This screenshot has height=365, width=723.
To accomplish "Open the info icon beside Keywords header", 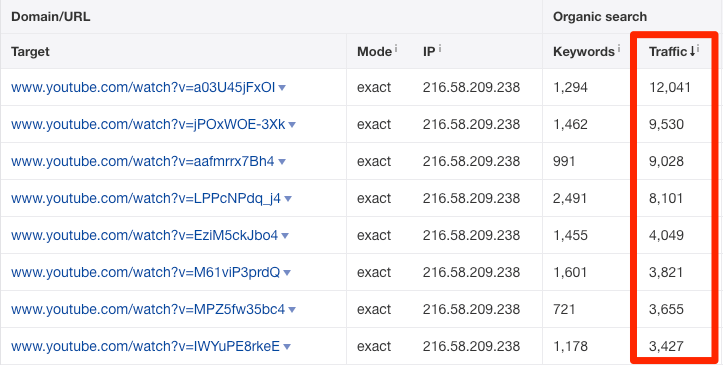I will pyautogui.click(x=618, y=47).
